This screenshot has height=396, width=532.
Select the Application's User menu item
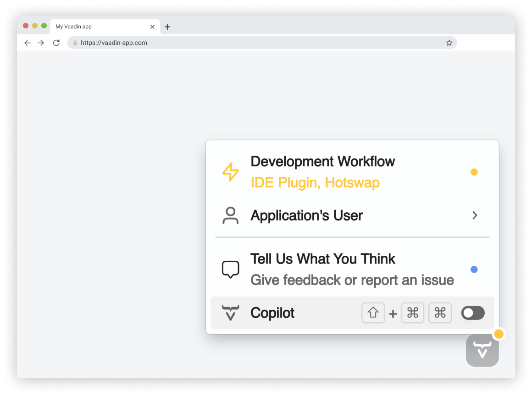click(352, 215)
